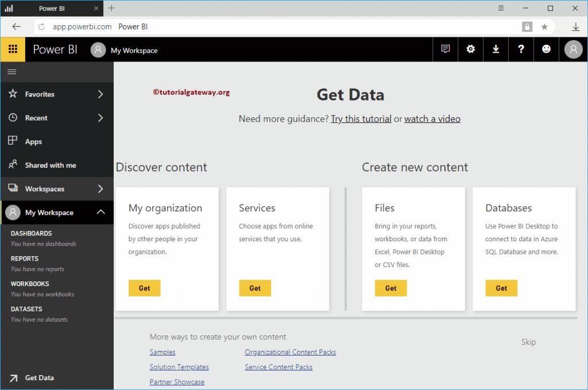
Task: Click the downloads icon in the top bar
Action: click(496, 49)
